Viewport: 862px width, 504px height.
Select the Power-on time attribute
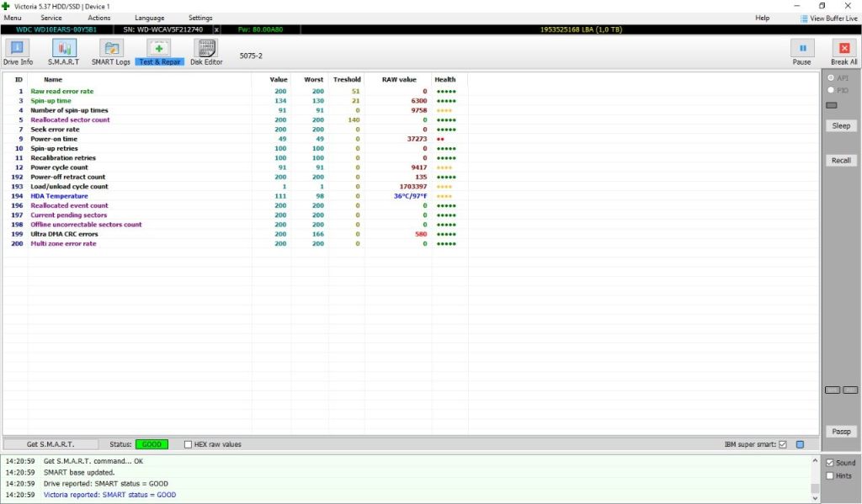coord(236,139)
